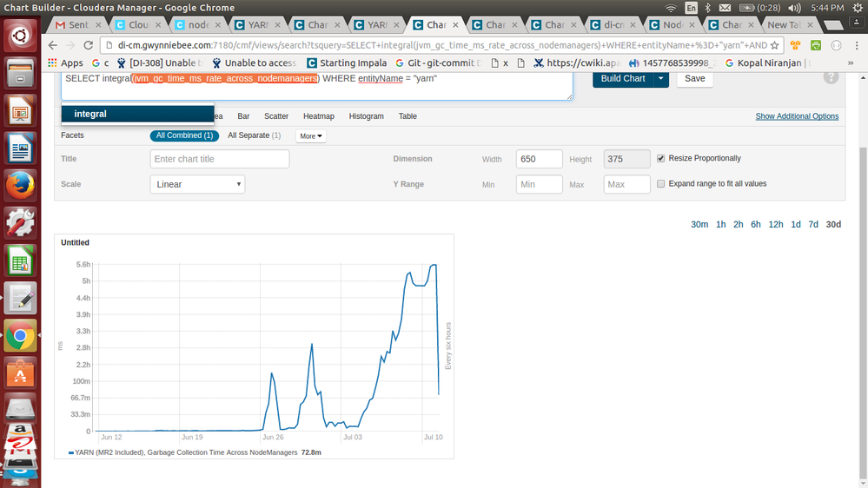Set time range to 30m
868x488 pixels.
(699, 224)
